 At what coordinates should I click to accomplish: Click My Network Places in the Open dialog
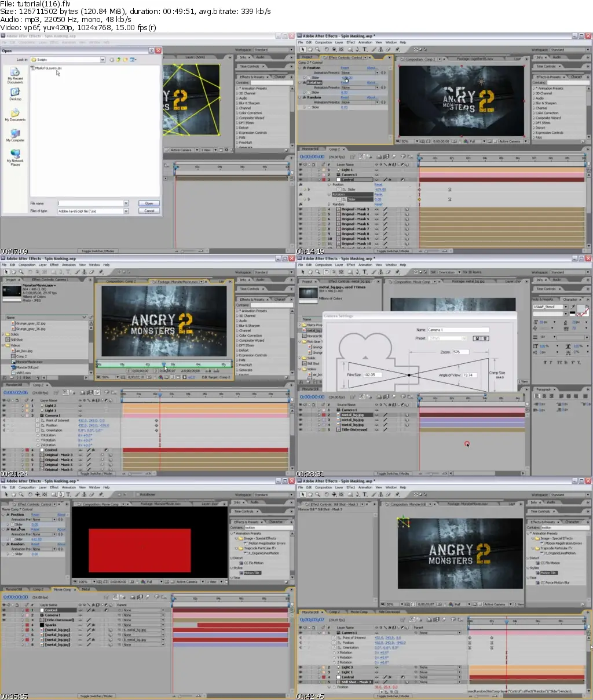click(16, 157)
